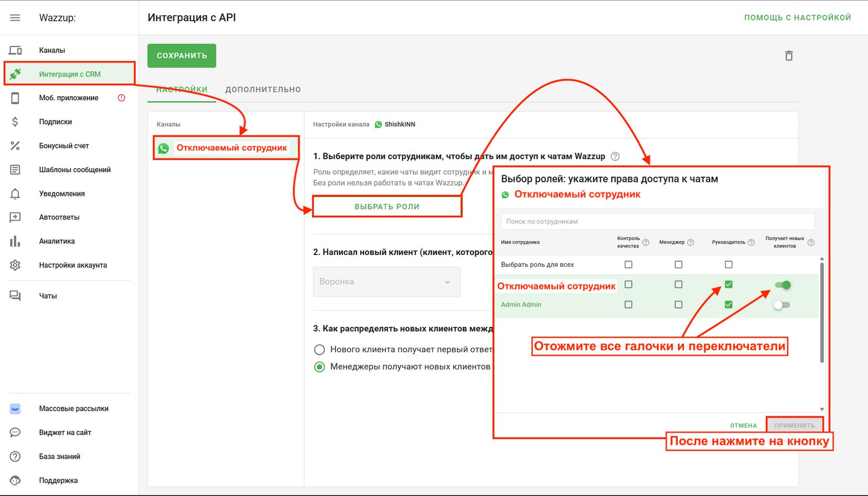
Task: Open the setup help link
Action: (797, 18)
